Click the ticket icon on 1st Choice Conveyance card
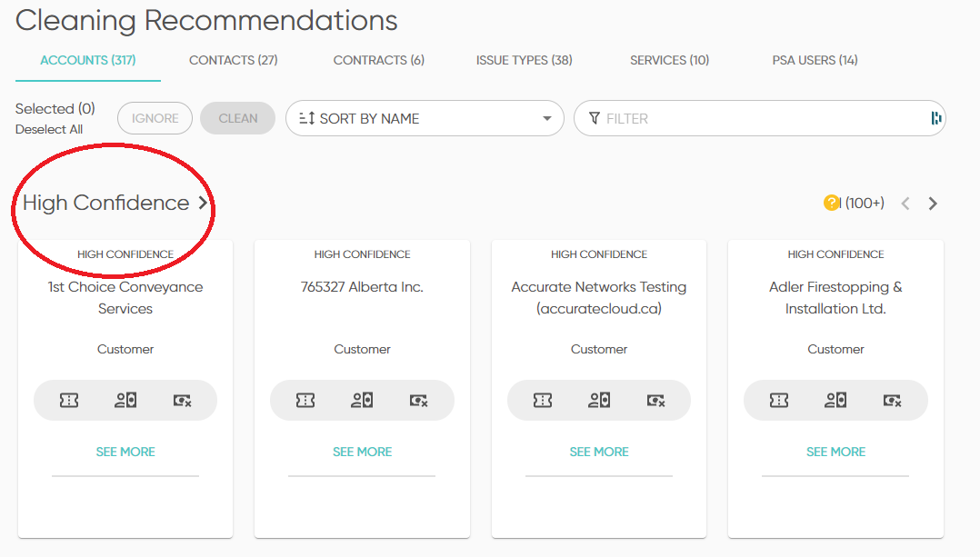The width and height of the screenshot is (980, 557). [69, 400]
